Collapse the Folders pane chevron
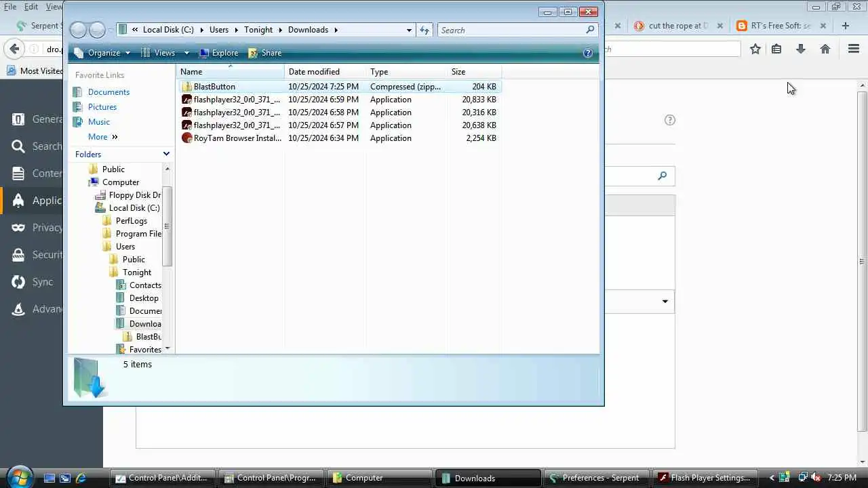This screenshot has width=868, height=488. [x=166, y=155]
